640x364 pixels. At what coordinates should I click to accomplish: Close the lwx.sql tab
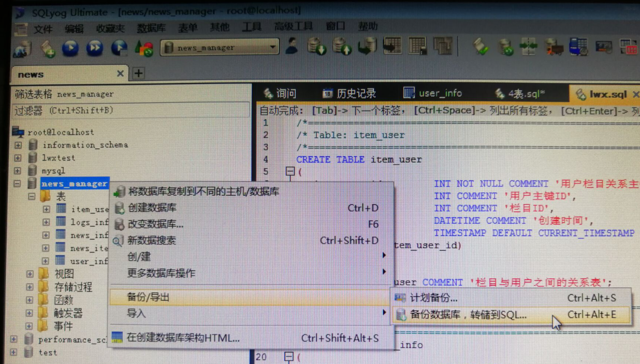[x=636, y=94]
